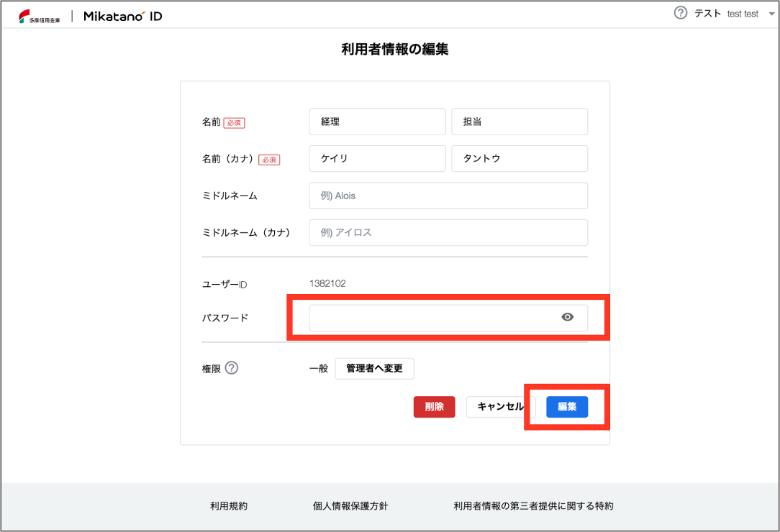Focus the name field containing 担当
This screenshot has width=780, height=532.
(x=520, y=121)
